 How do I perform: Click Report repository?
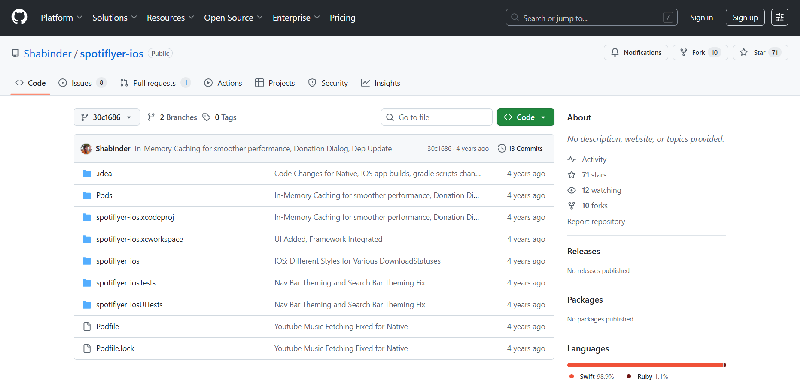click(596, 222)
